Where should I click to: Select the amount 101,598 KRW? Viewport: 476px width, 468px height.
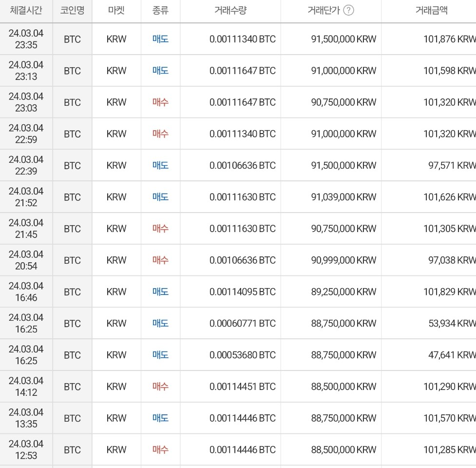[x=450, y=71]
